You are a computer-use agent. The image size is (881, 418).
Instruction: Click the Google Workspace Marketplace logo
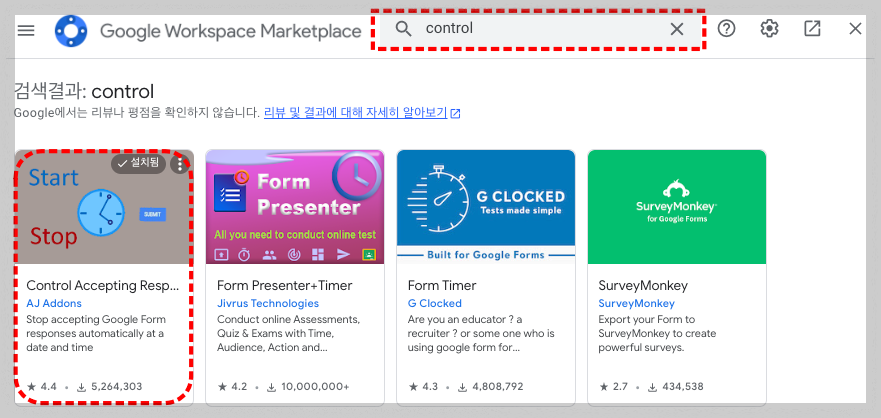tap(71, 30)
